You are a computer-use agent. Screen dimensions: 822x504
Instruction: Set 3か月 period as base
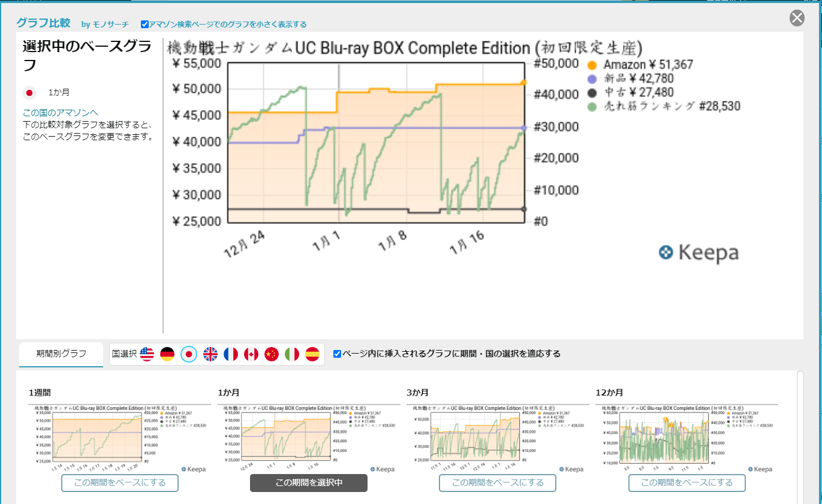click(498, 483)
